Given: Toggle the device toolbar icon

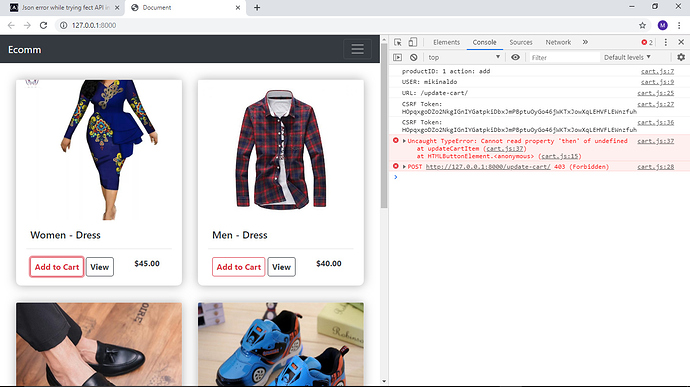Looking at the screenshot, I should (x=412, y=42).
